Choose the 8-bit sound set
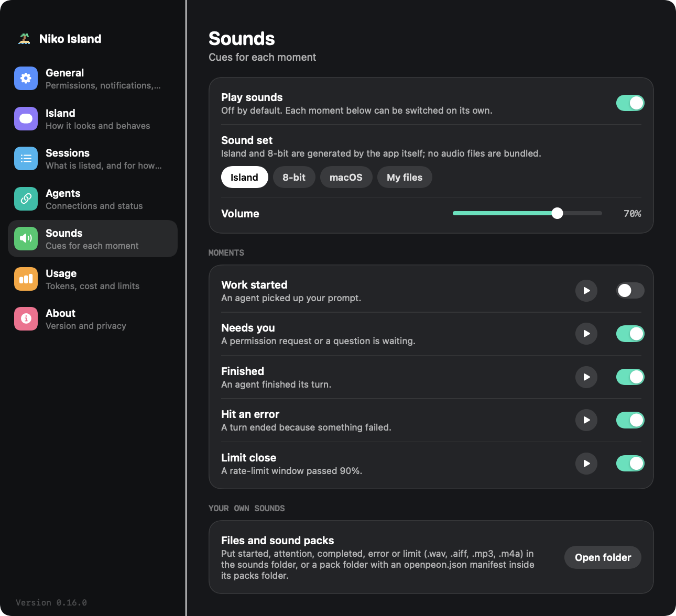Screen dimensions: 676x616 [x=294, y=178]
